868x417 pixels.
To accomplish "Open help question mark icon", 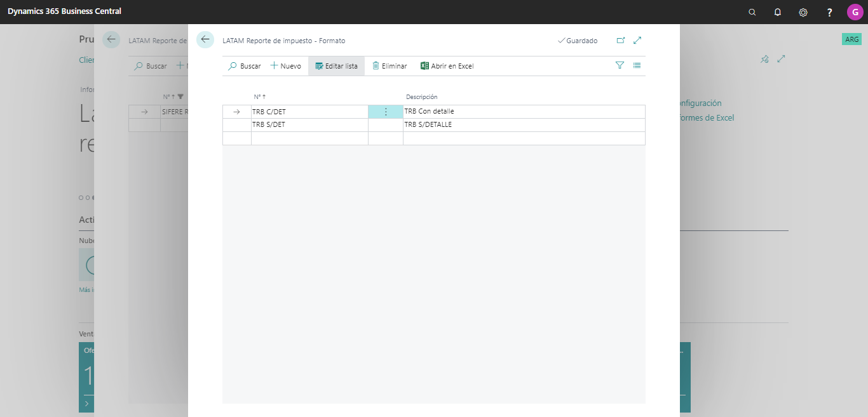I will (x=829, y=12).
